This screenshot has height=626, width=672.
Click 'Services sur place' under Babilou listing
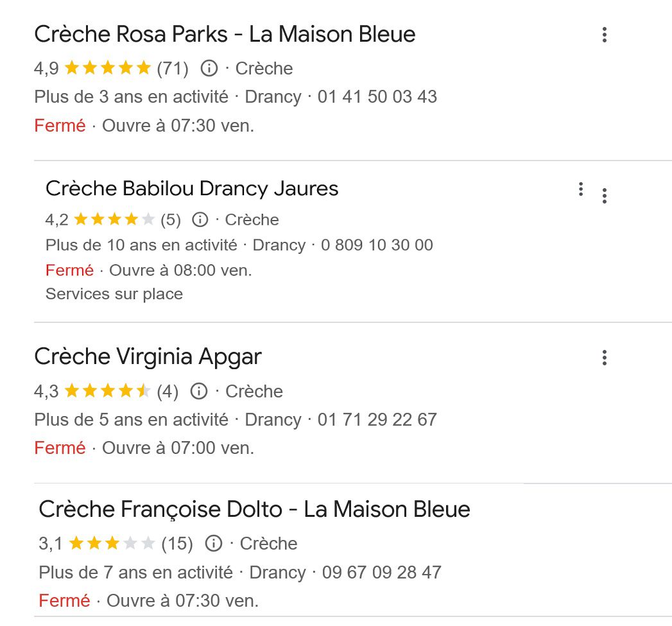click(114, 294)
